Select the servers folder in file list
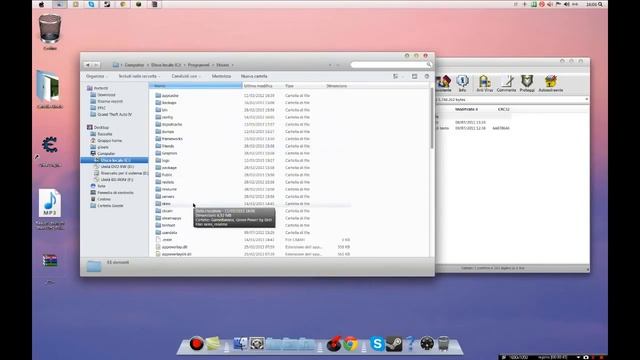The image size is (640, 360). (168, 196)
